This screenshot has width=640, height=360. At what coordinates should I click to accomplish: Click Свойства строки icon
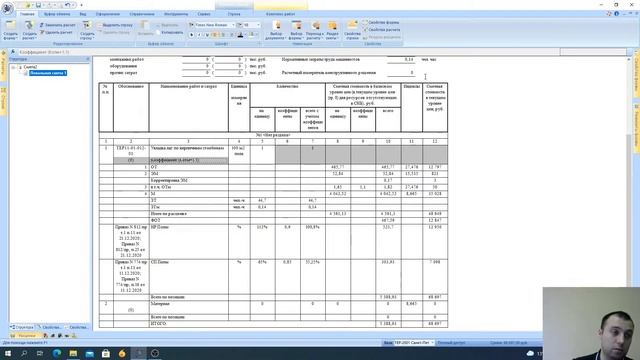click(x=352, y=30)
